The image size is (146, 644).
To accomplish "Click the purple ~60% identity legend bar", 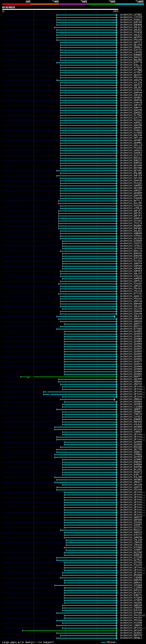I will point(73,4).
